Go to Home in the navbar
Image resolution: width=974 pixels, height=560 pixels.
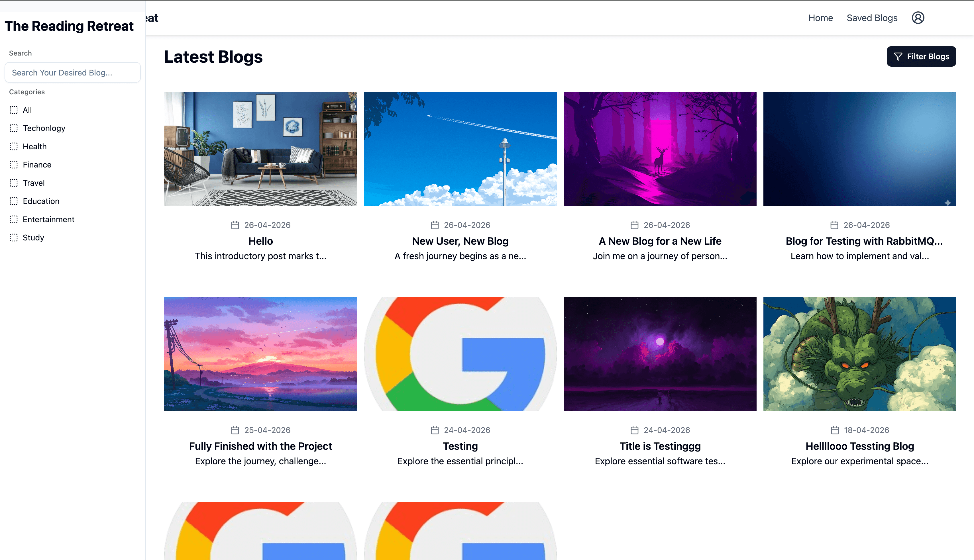click(820, 18)
